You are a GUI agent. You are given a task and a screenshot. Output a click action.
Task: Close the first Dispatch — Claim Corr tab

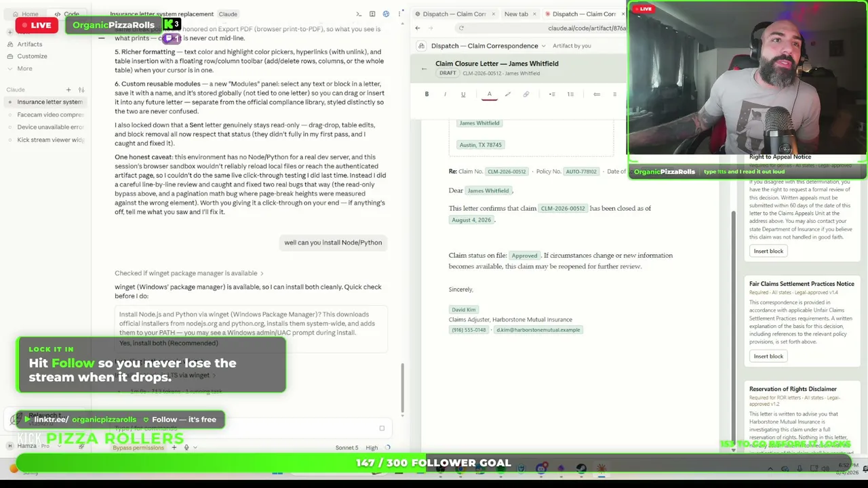(494, 14)
